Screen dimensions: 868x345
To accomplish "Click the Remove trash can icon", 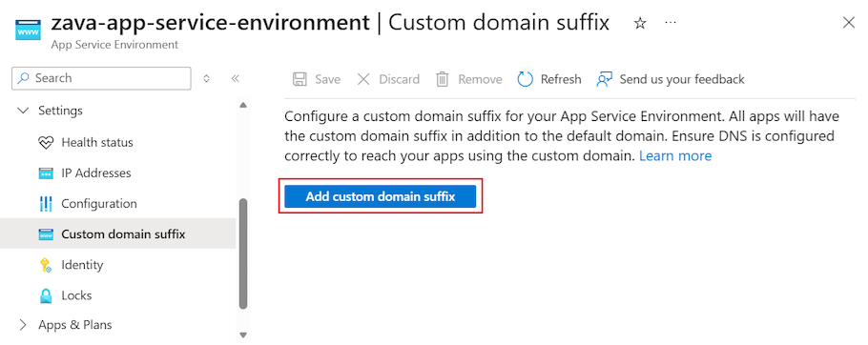I will [x=443, y=79].
